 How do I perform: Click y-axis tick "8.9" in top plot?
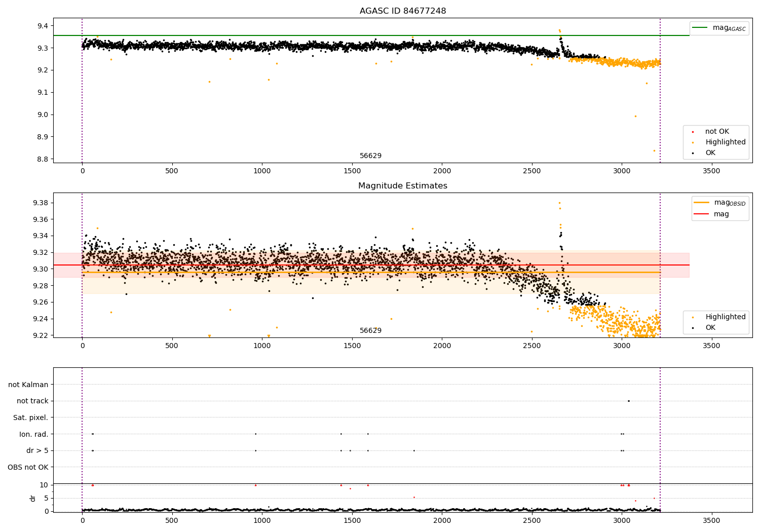tap(43, 137)
